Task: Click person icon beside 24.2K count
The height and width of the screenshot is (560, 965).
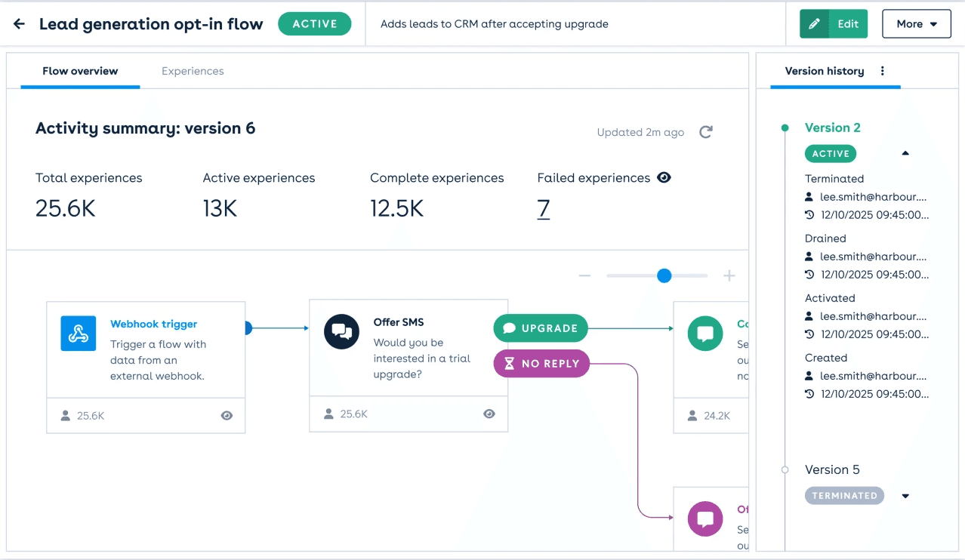Action: (x=693, y=416)
